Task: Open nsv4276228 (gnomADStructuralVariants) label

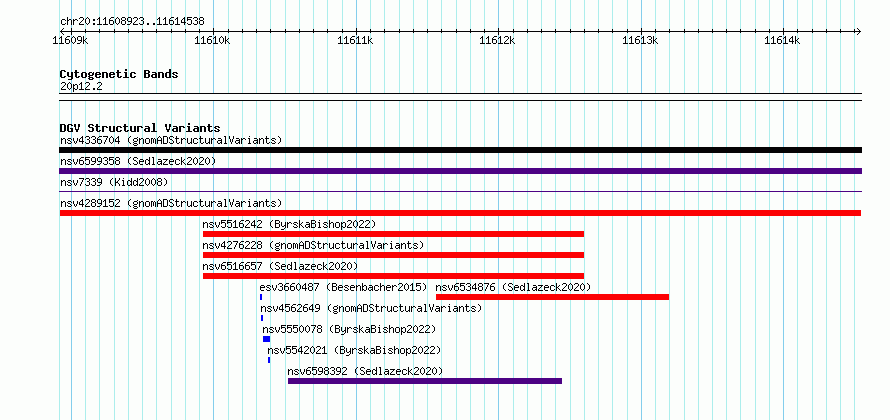Action: click(x=313, y=245)
